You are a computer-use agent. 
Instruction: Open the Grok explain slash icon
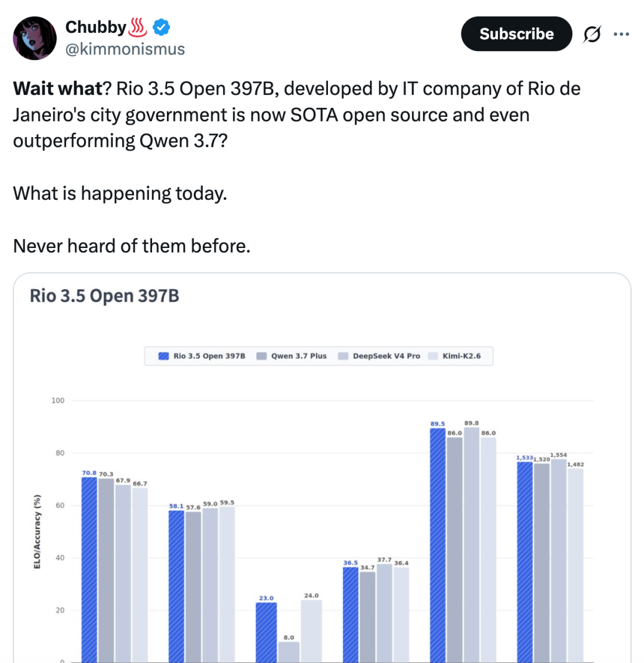(592, 34)
